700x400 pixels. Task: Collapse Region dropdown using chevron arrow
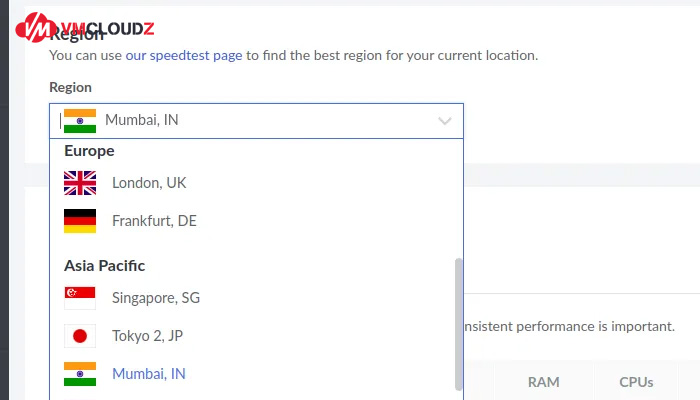[x=445, y=121]
